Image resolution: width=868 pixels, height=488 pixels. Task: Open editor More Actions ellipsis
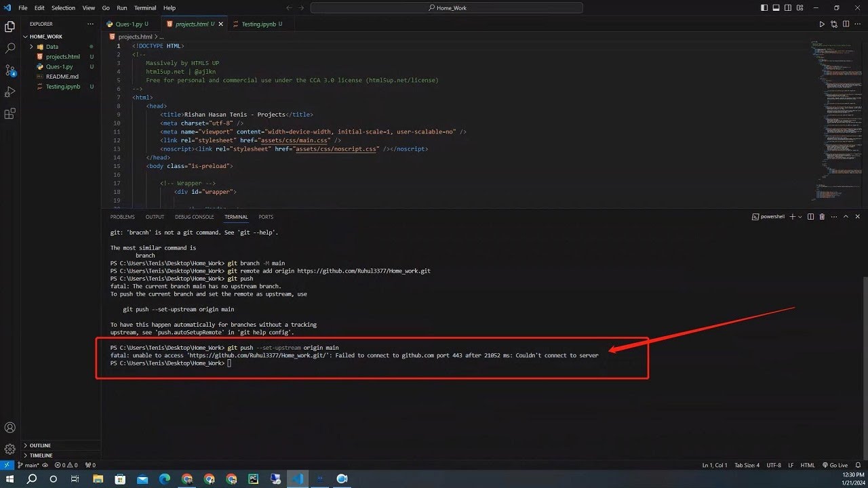858,24
